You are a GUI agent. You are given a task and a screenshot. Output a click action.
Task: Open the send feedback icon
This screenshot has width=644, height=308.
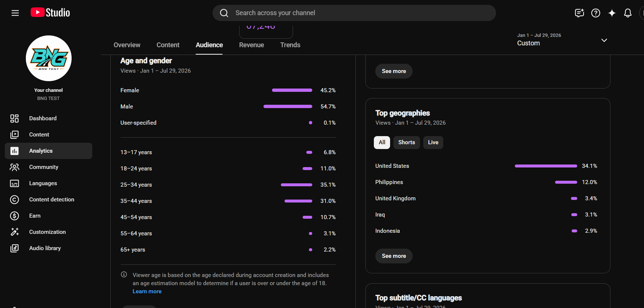tap(579, 13)
